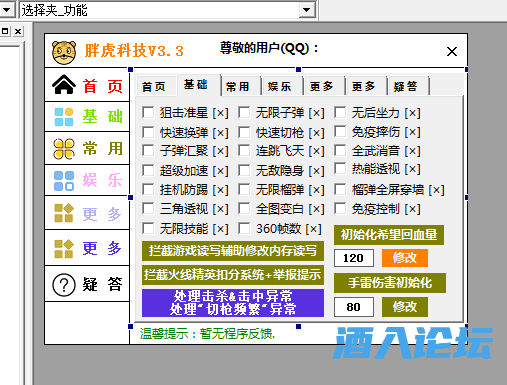
Task: Click the blue squares icon beside 娱乐
Action: [64, 181]
